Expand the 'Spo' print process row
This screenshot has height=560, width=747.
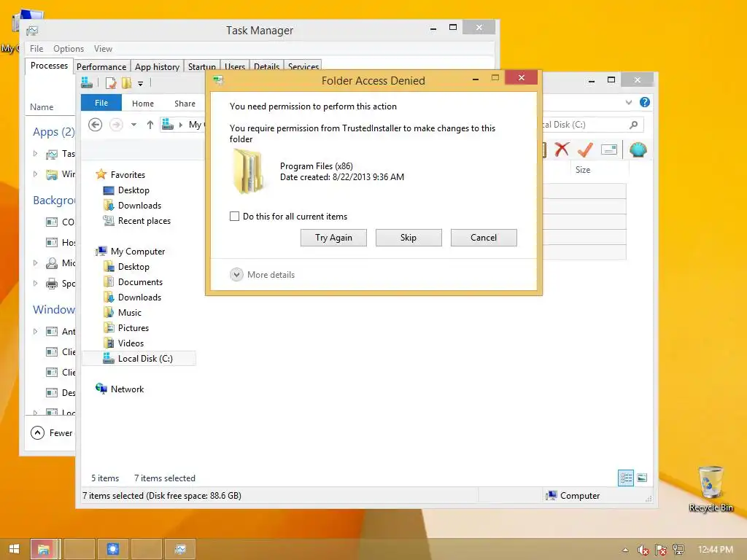35,284
